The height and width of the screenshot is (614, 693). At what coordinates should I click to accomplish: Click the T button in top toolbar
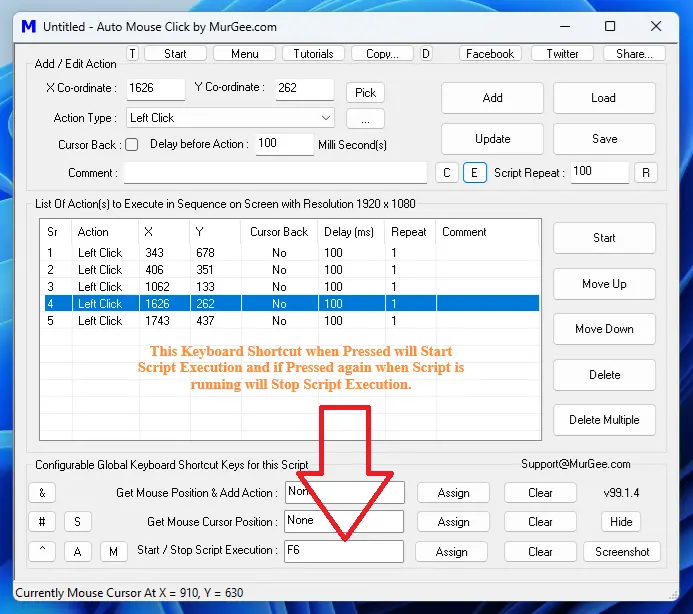tap(133, 54)
